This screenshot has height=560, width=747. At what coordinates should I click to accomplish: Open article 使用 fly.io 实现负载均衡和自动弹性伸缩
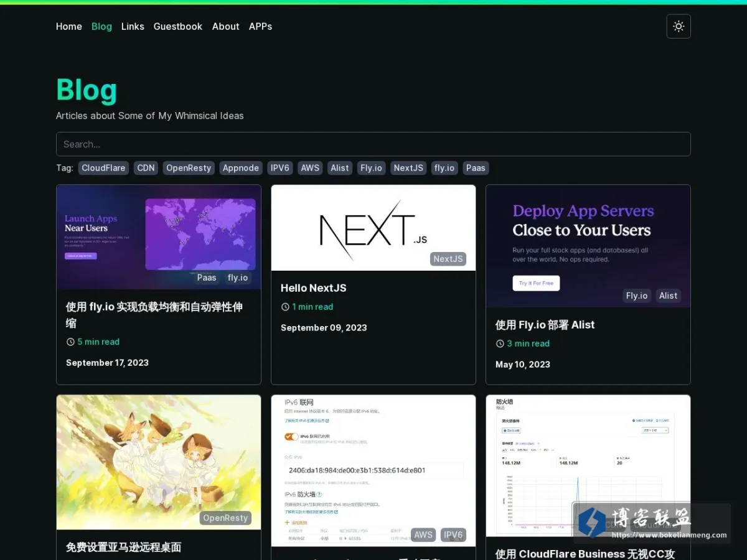[x=154, y=315]
